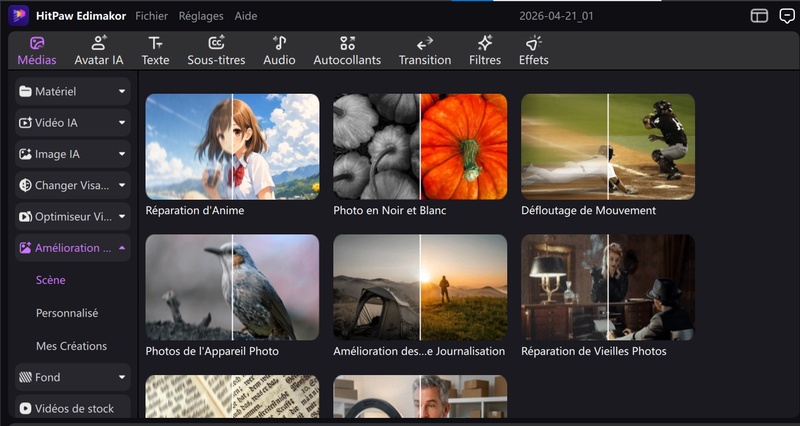Toggle the layout panel icon in title bar
The image size is (800, 426).
(759, 16)
